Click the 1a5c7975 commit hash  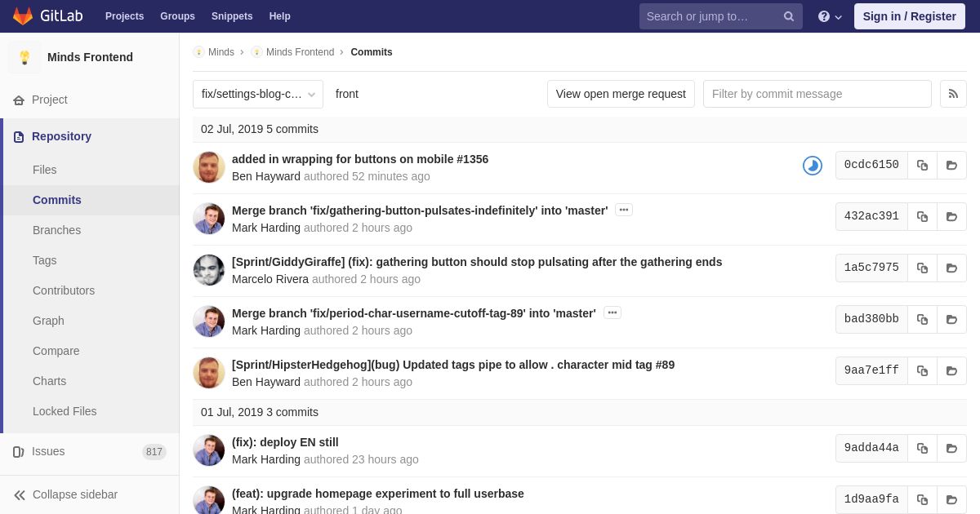(871, 268)
